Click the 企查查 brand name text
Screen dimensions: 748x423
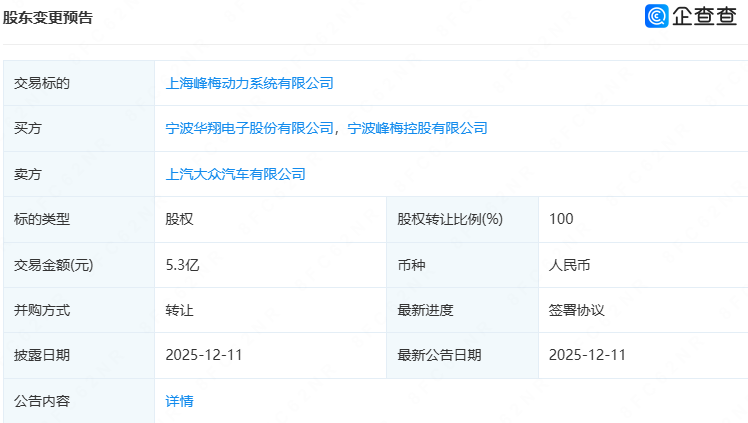[x=703, y=16]
